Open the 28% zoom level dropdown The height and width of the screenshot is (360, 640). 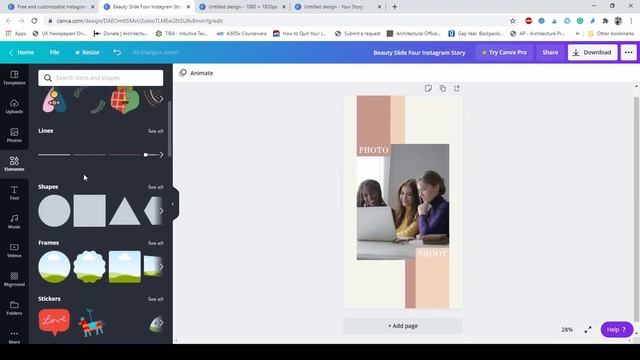[x=567, y=329]
